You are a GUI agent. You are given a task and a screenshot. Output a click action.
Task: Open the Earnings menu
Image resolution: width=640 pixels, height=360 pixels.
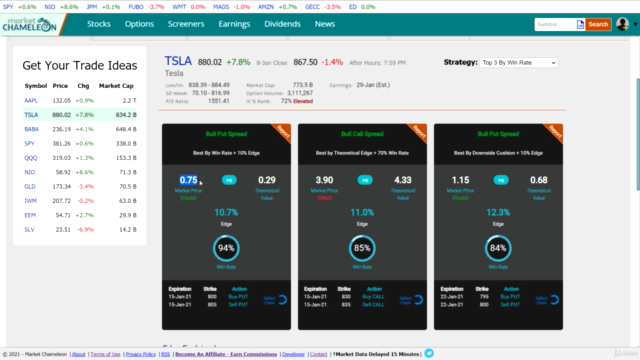click(x=234, y=24)
